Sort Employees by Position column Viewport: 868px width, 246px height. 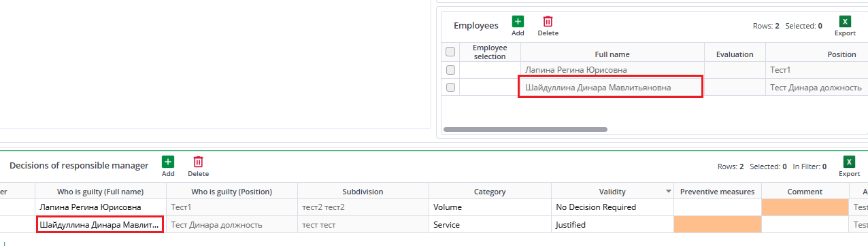816,54
